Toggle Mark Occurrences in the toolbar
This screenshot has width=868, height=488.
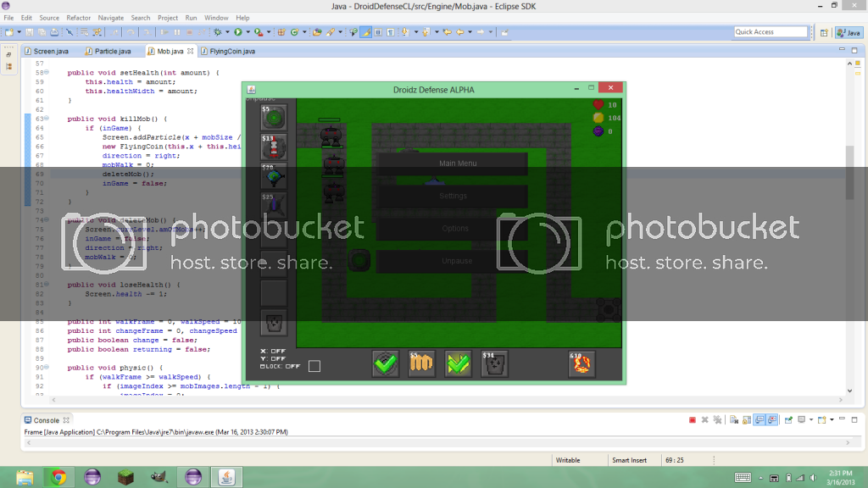pyautogui.click(x=366, y=32)
